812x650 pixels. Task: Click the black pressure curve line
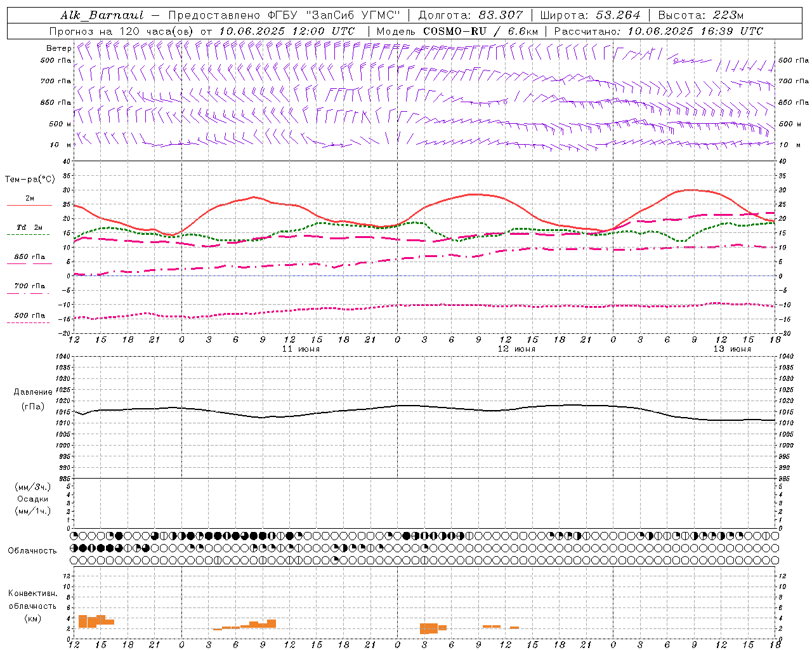coord(424,411)
